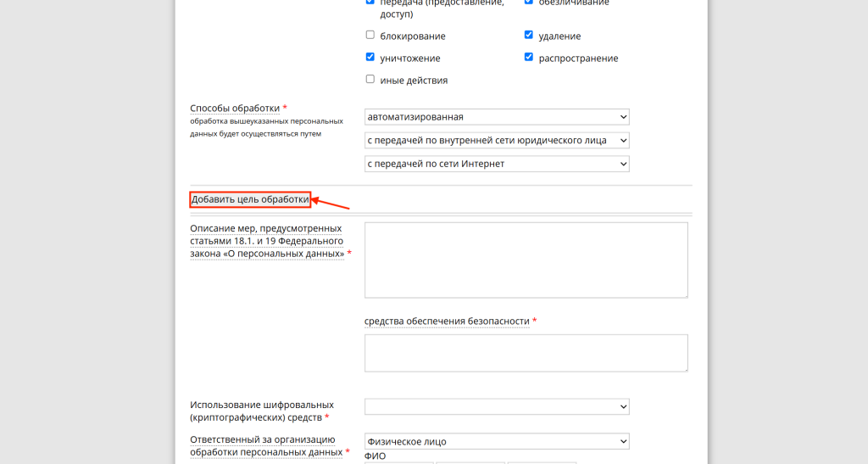Click the Добавить цель обработки link
Viewport: 868px width, 464px height.
250,200
